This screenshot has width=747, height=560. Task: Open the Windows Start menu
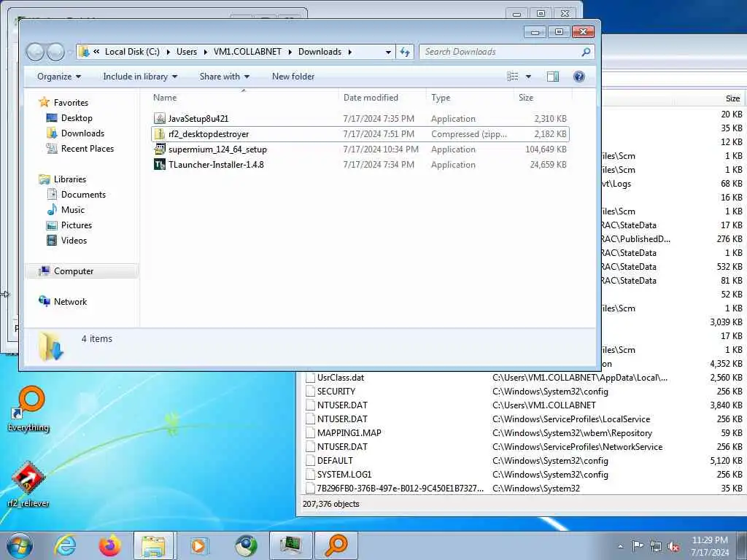(20, 545)
